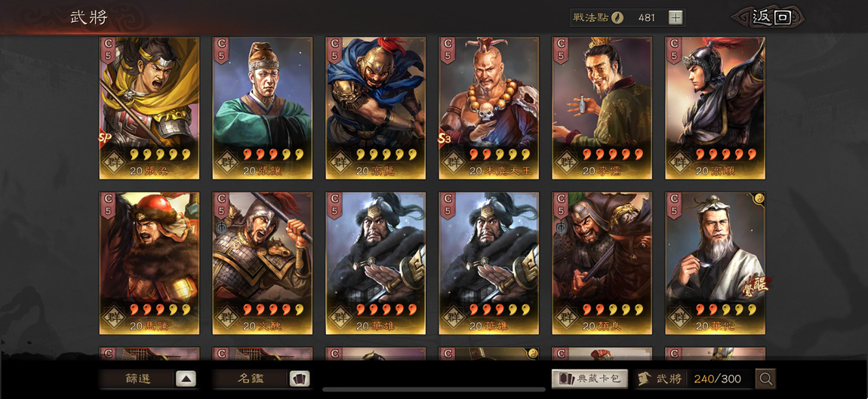Select the 高順 general card
868x399 pixels.
[x=716, y=108]
